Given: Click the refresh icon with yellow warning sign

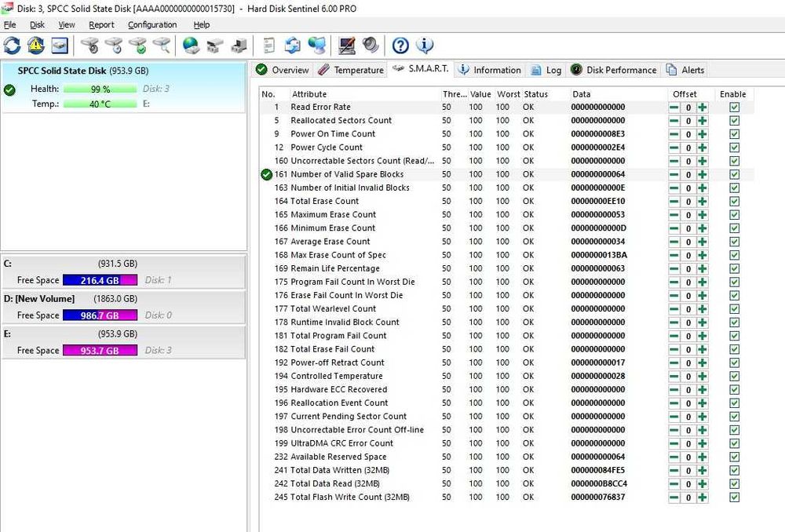Looking at the screenshot, I should pyautogui.click(x=35, y=46).
